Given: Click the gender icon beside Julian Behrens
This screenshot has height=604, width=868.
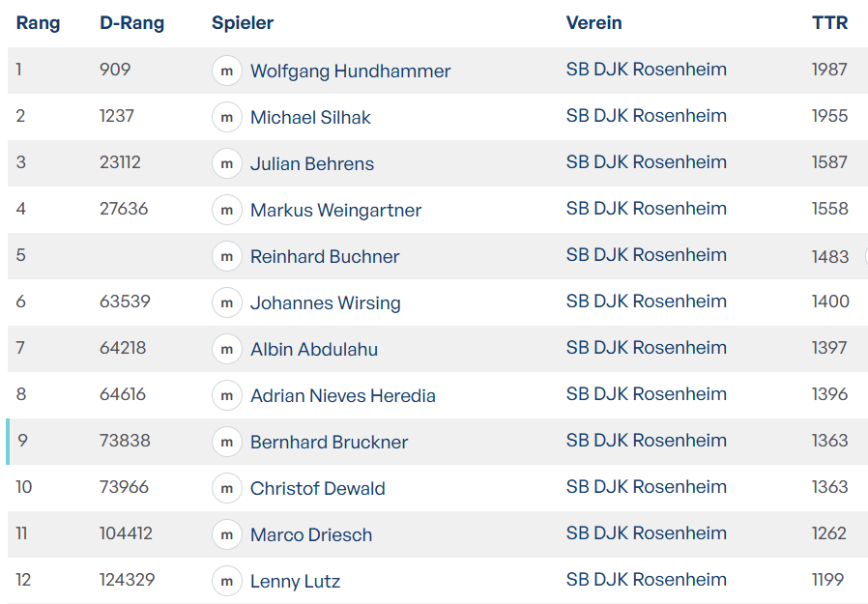Looking at the screenshot, I should [x=227, y=164].
